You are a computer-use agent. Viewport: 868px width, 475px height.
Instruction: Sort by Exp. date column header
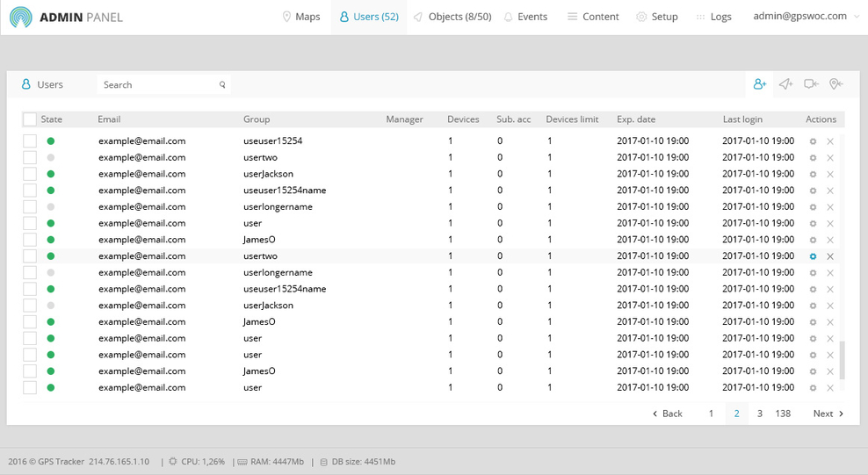tap(636, 119)
